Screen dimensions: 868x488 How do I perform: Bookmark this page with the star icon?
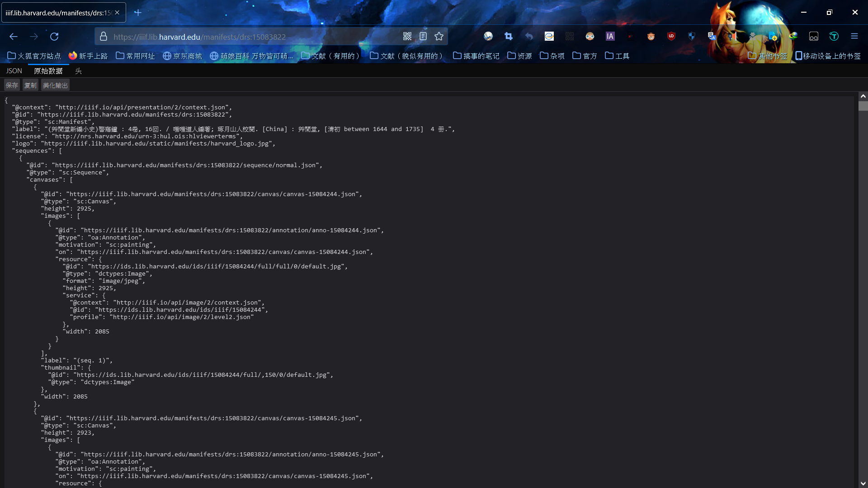point(439,37)
